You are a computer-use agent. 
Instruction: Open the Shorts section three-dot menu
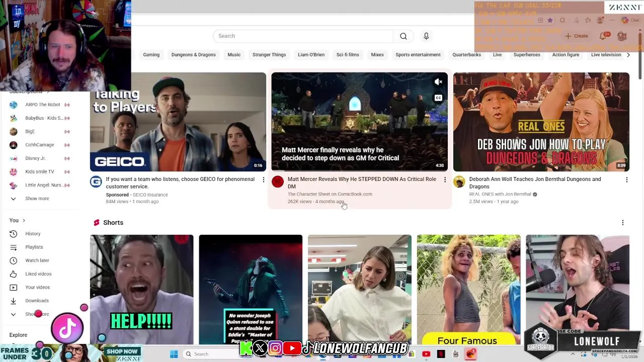click(622, 223)
